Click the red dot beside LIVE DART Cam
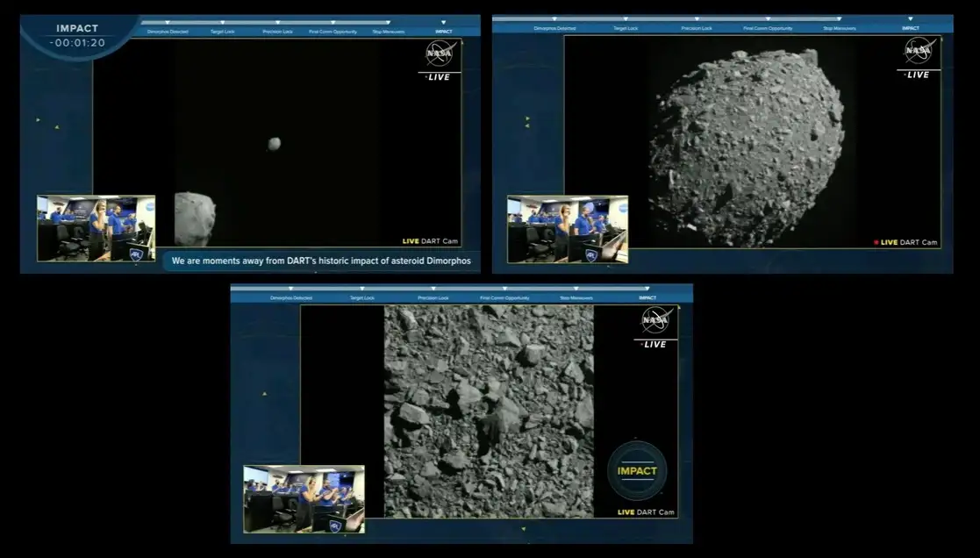This screenshot has height=558, width=980. pyautogui.click(x=876, y=242)
